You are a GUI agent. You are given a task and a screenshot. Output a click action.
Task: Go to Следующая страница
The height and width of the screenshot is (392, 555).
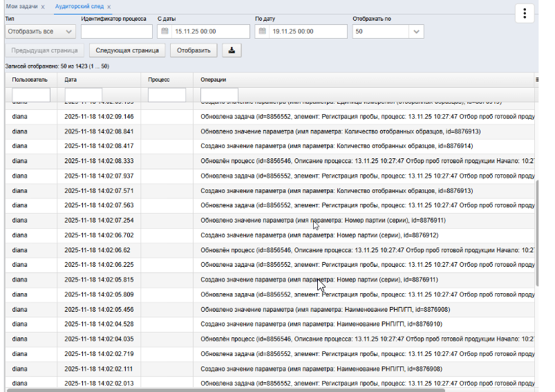pos(127,50)
